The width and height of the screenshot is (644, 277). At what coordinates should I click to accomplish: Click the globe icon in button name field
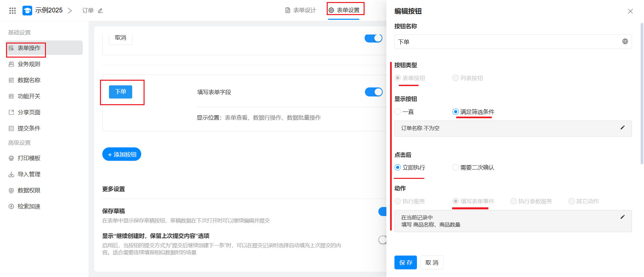(x=625, y=42)
